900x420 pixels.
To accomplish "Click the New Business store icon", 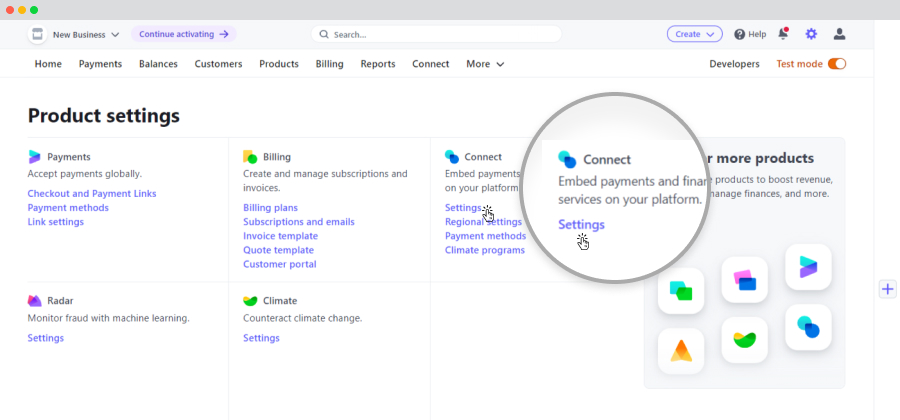I will click(x=37, y=34).
